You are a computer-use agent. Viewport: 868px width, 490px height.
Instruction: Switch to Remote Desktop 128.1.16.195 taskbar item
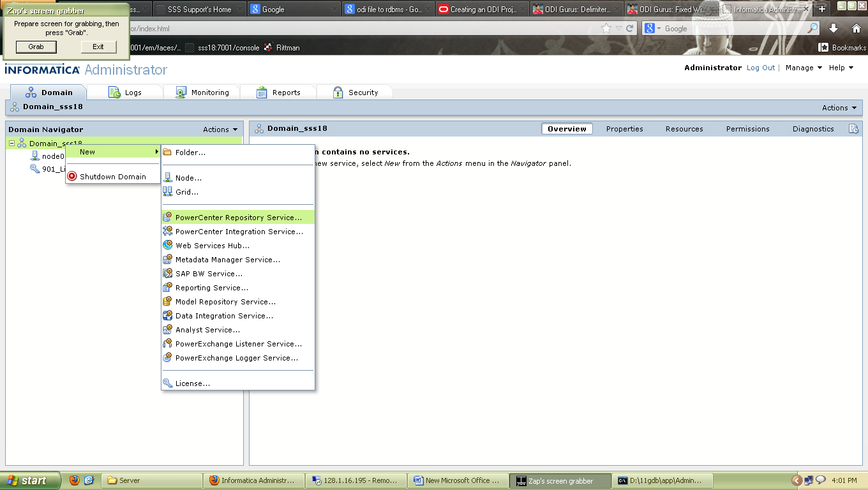[x=355, y=480]
